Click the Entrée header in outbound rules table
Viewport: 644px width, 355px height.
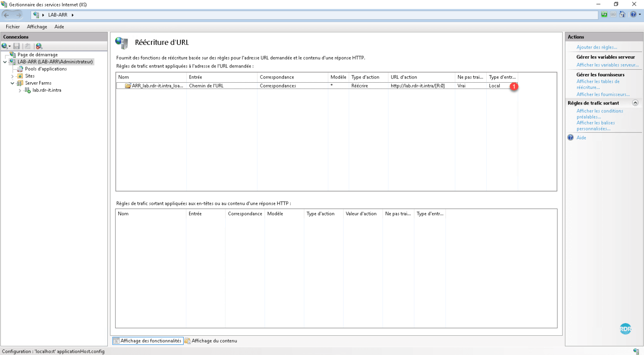206,214
